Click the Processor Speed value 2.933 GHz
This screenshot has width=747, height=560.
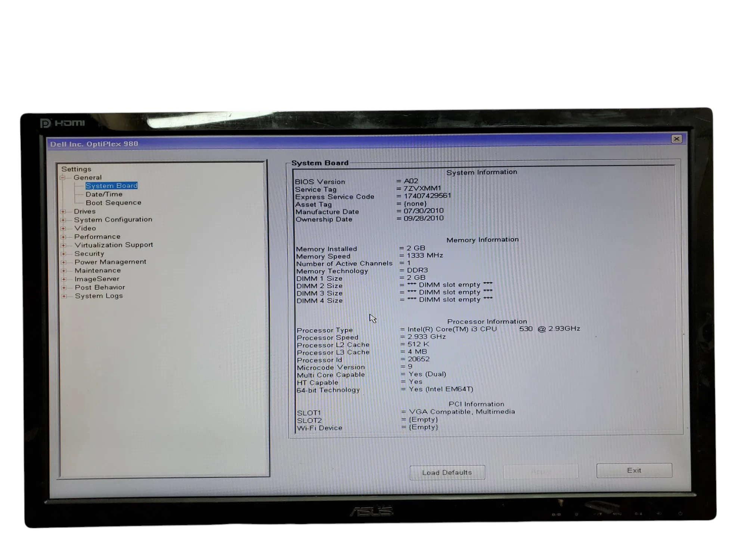tap(427, 337)
